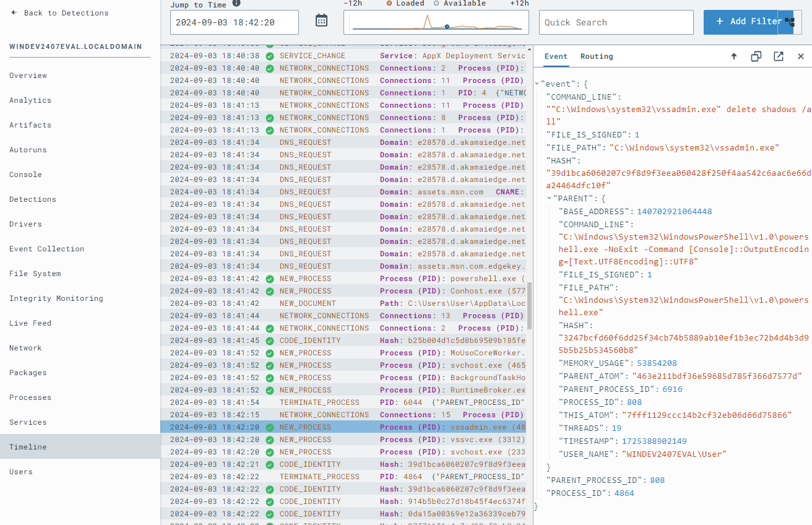812x525 pixels.
Task: Collapse the "event" JSON node
Action: 537,84
